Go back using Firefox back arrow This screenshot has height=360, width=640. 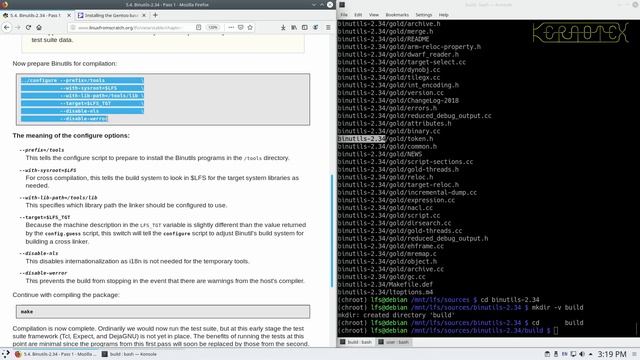click(7, 27)
